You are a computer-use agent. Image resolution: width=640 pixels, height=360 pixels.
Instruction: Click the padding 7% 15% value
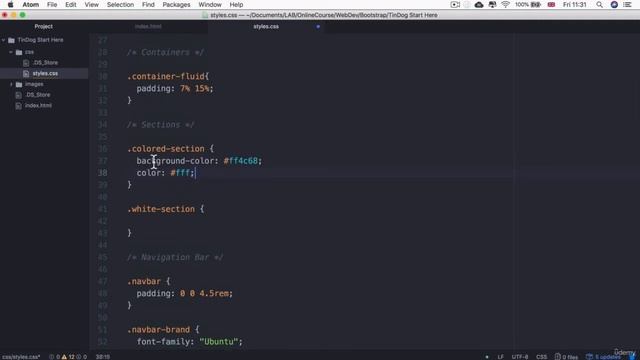[196, 88]
